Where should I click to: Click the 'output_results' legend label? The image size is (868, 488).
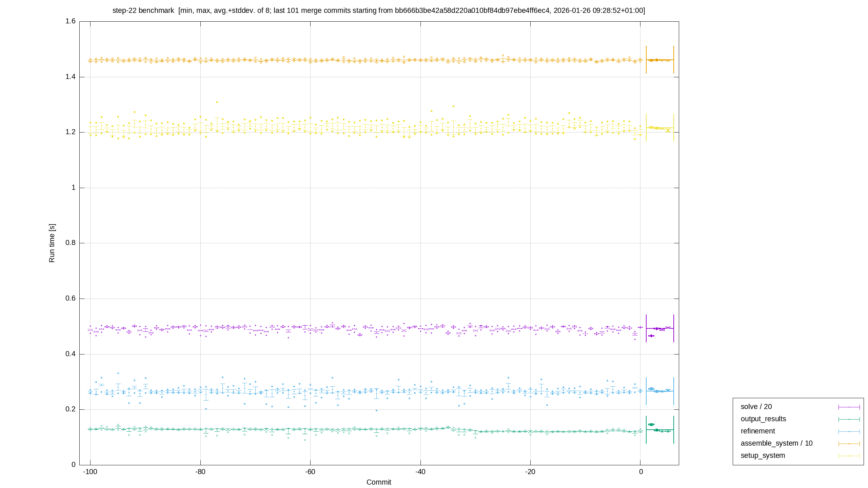pyautogui.click(x=763, y=419)
